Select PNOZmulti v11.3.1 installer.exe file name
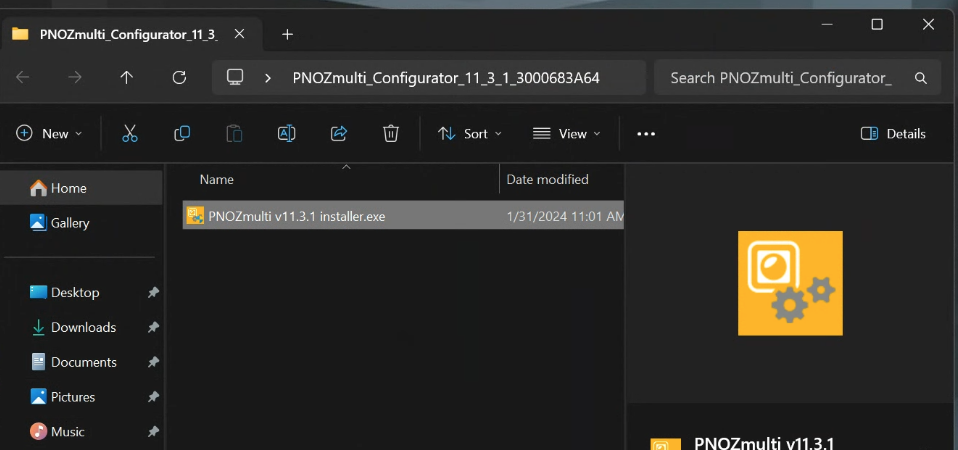The height and width of the screenshot is (450, 958). click(297, 216)
